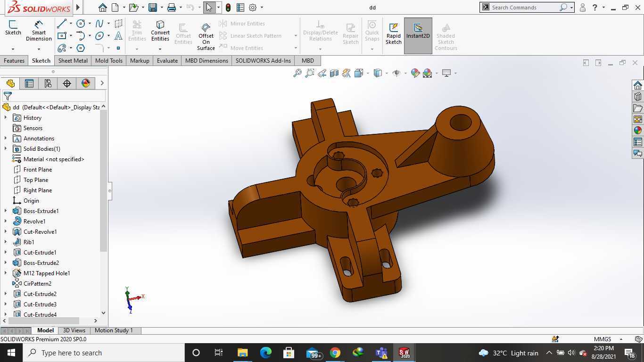Open the Evaluate tab
The width and height of the screenshot is (644, 362).
(167, 61)
